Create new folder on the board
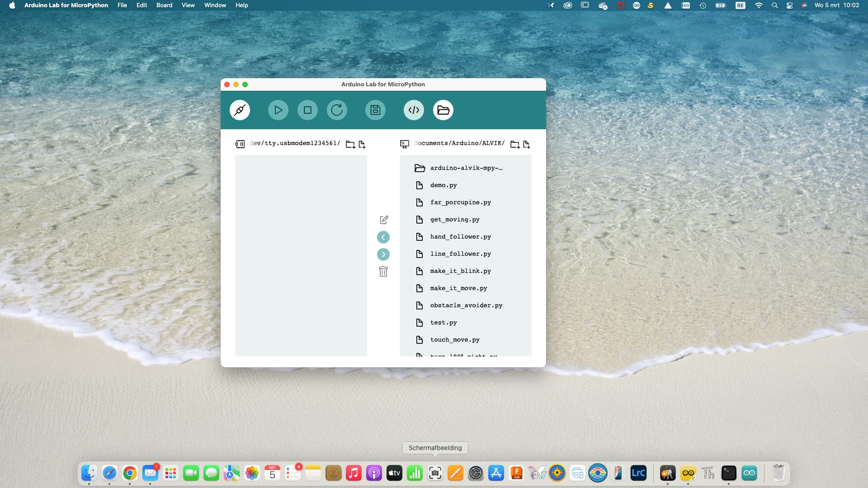This screenshot has height=488, width=868. [x=350, y=144]
